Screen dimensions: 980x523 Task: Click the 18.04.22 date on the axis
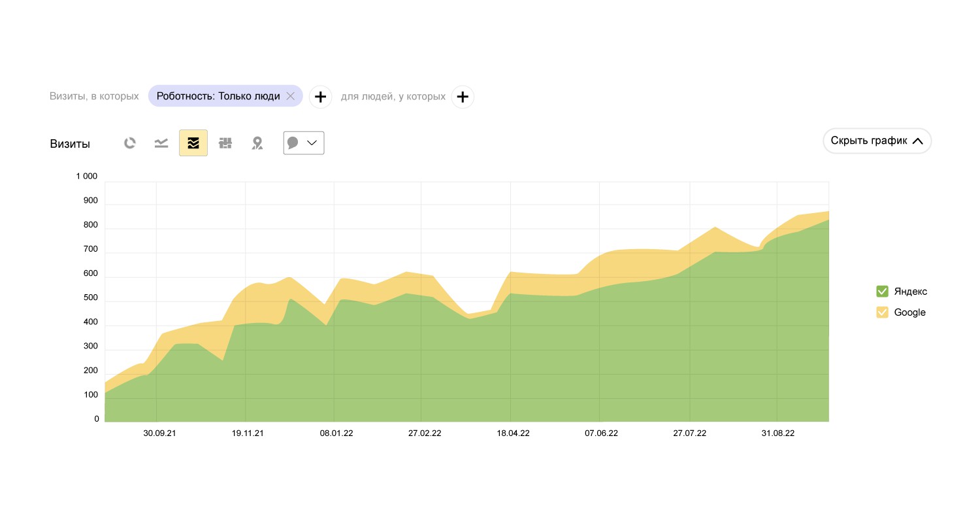(x=513, y=433)
